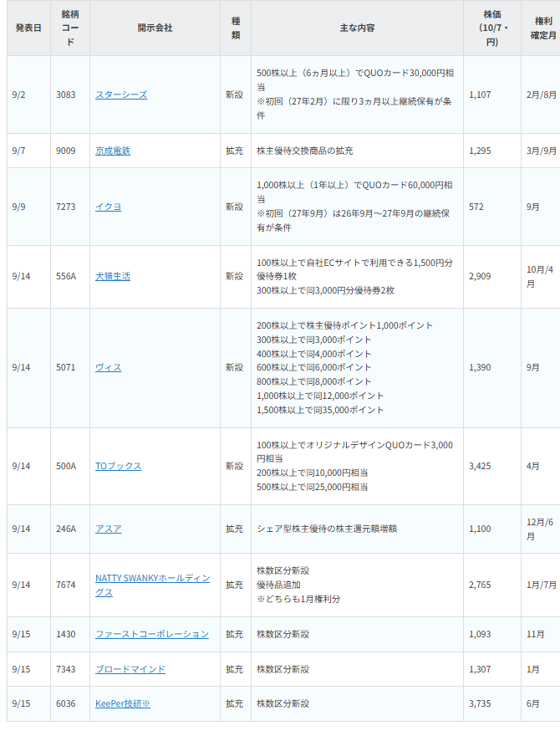Open the TOブックス company link
This screenshot has height=731, width=560.
(x=119, y=466)
